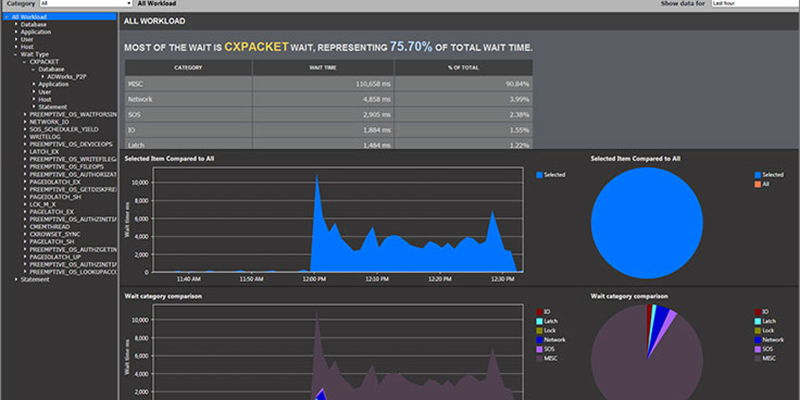Image resolution: width=800 pixels, height=400 pixels.
Task: Expand the bottom Statement node arrow
Action: [x=16, y=279]
